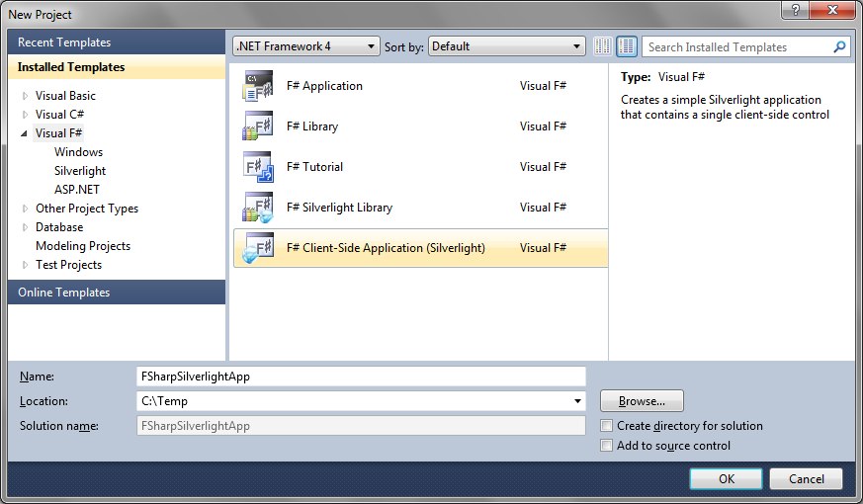Image resolution: width=863 pixels, height=504 pixels.
Task: Click the Solution name field
Action: (361, 426)
